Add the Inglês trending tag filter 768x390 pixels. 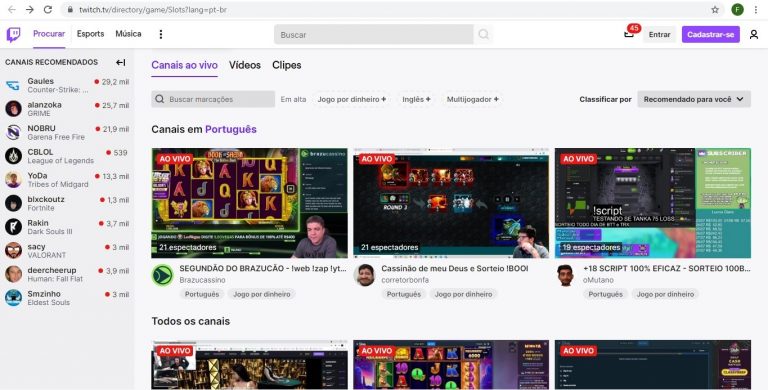[x=416, y=99]
